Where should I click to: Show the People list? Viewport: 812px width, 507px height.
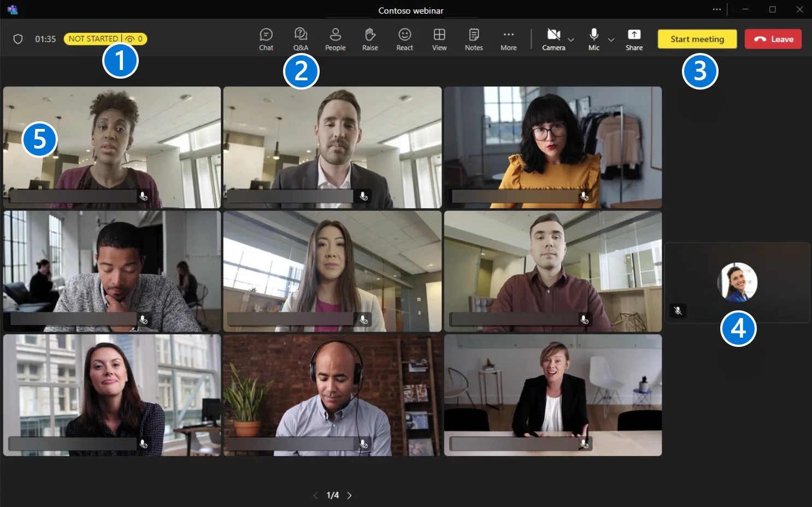coord(335,39)
